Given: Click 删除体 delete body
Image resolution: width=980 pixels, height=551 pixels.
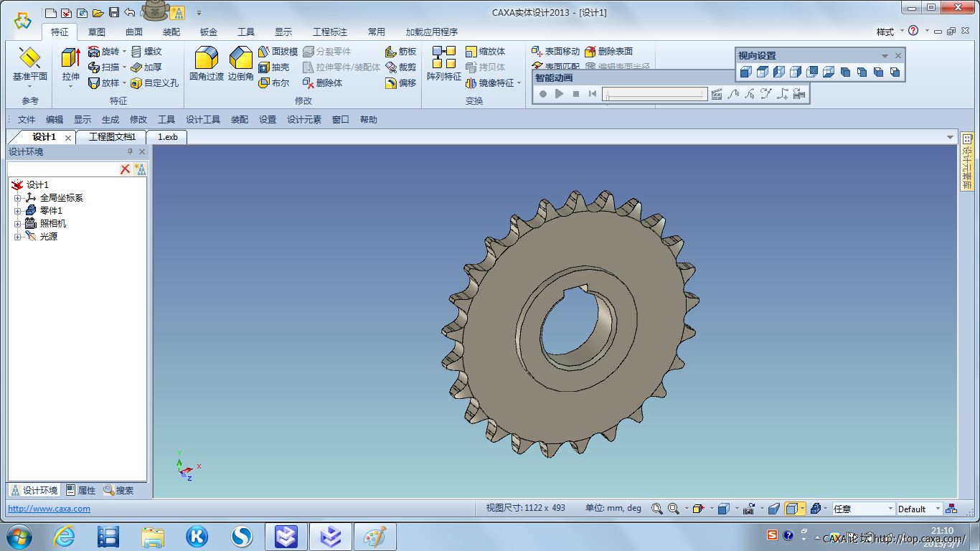Looking at the screenshot, I should [x=322, y=83].
